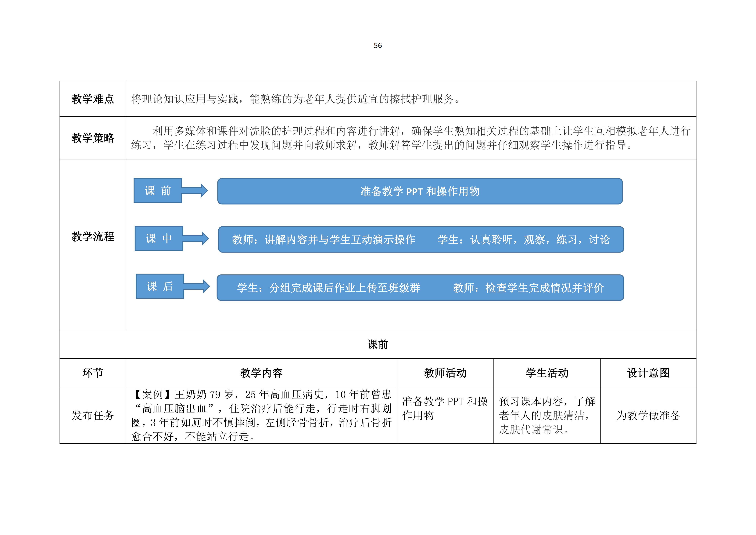The width and height of the screenshot is (756, 535).
Task: Select the 环节 column header
Action: (92, 373)
